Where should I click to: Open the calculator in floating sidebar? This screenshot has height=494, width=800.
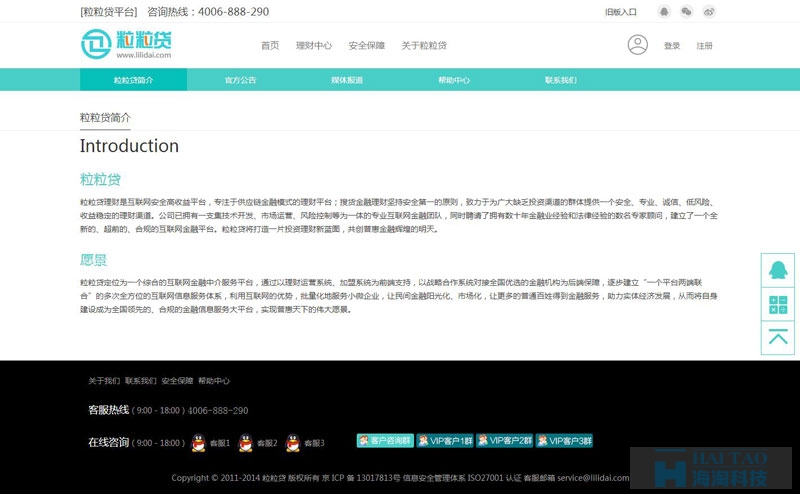click(778, 304)
